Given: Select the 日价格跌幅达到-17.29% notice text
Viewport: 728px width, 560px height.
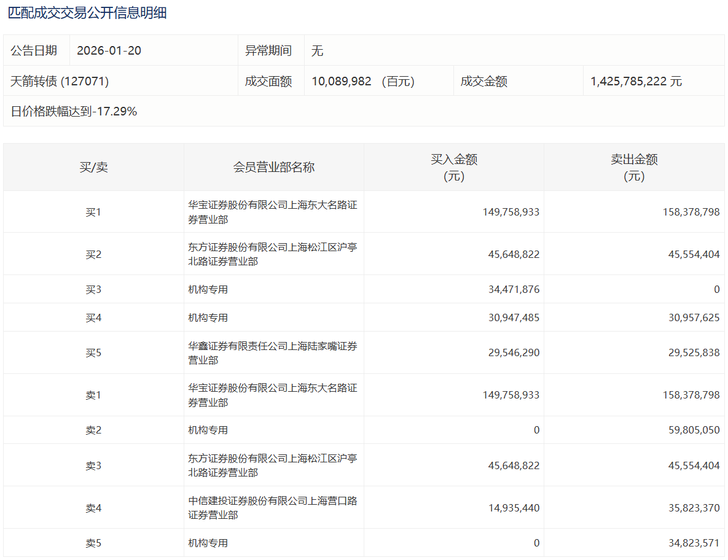Looking at the screenshot, I should pos(74,111).
